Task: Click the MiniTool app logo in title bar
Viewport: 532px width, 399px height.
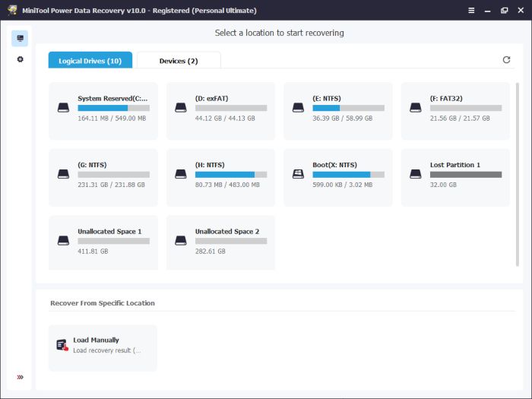Action: coord(12,10)
